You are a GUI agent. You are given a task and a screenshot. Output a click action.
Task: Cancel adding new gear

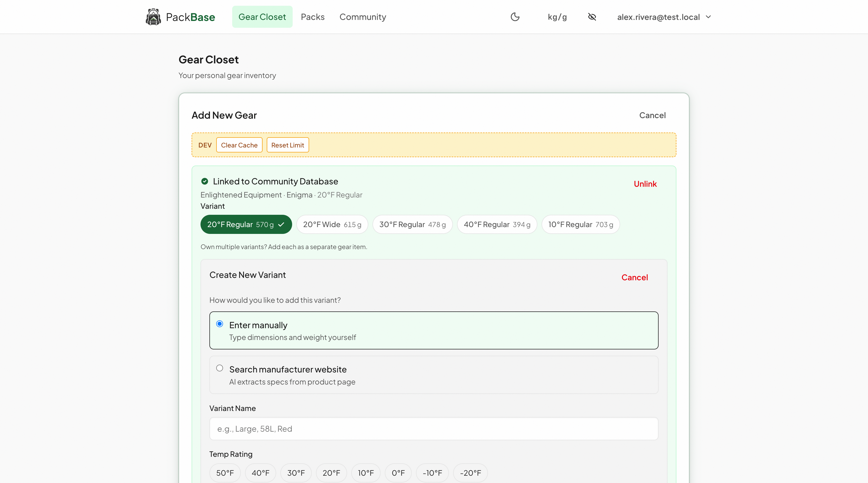coord(652,115)
